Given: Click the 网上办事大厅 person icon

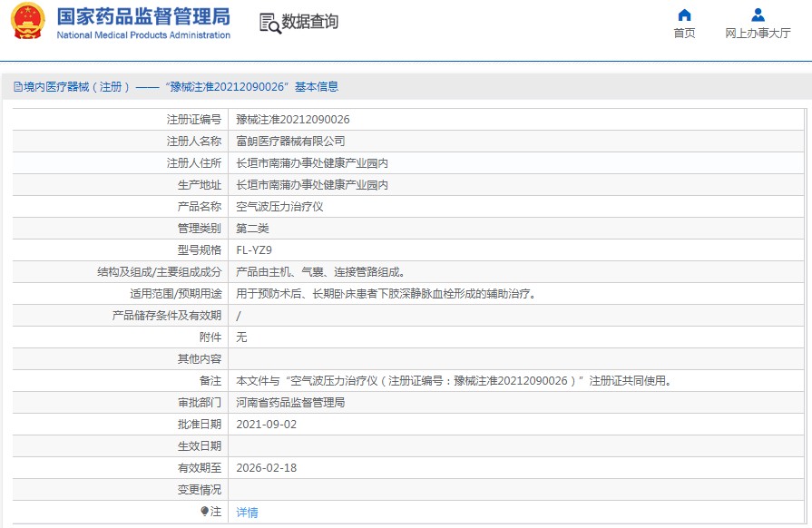Looking at the screenshot, I should click(758, 15).
